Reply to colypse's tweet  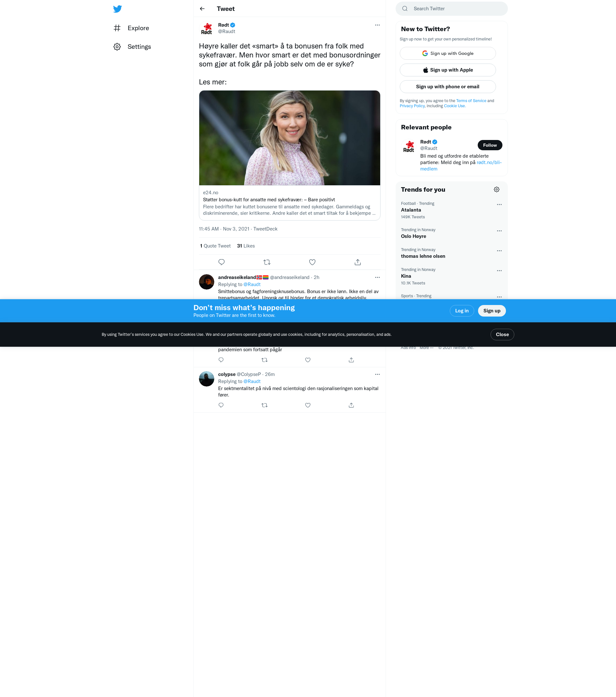point(221,405)
